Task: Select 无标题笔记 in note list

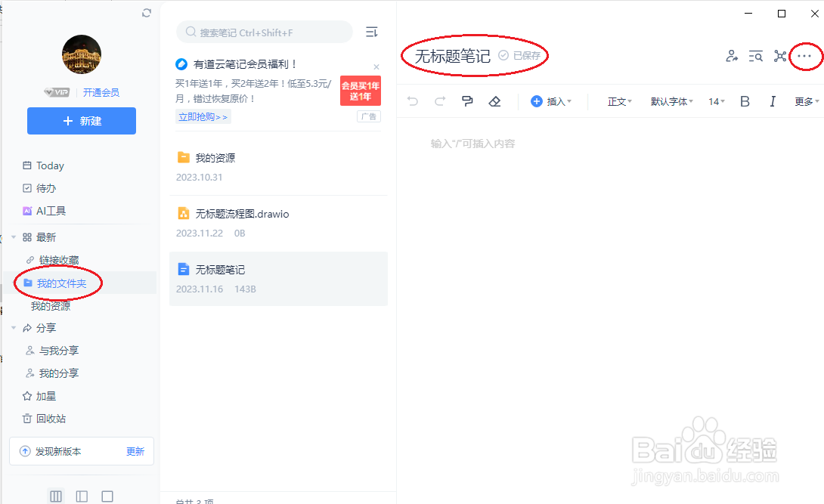Action: pos(278,279)
